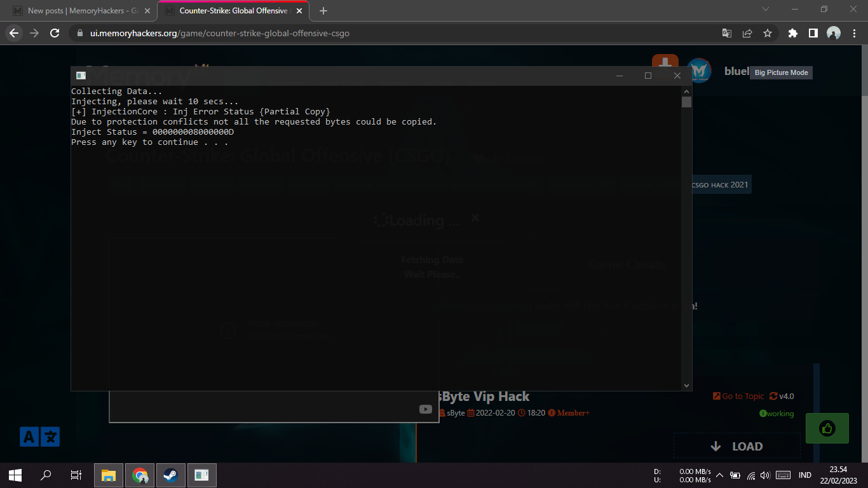Image resolution: width=868 pixels, height=488 pixels.
Task: Expand the hidden system tray icons chevron
Action: (719, 475)
